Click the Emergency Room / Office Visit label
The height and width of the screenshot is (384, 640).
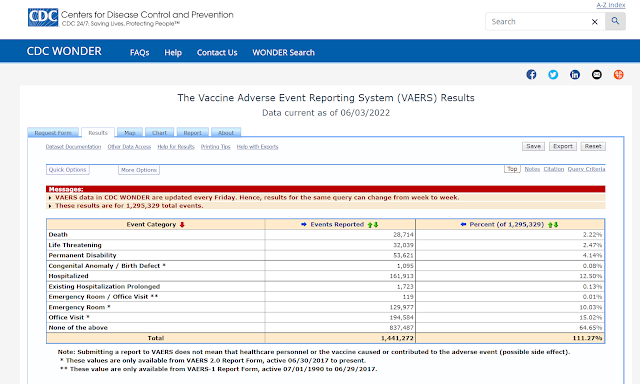point(103,297)
